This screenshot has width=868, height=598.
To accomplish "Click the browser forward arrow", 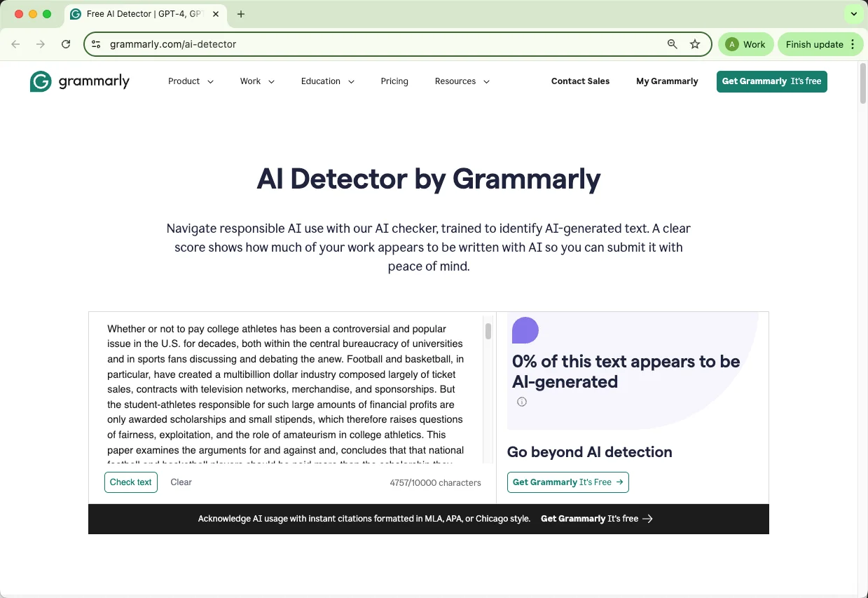I will (x=41, y=44).
